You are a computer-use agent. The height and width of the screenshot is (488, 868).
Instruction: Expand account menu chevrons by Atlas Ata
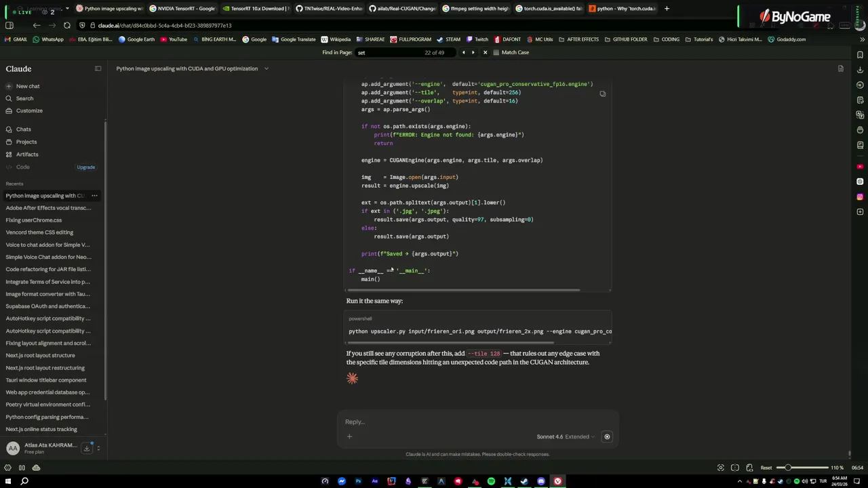point(98,448)
